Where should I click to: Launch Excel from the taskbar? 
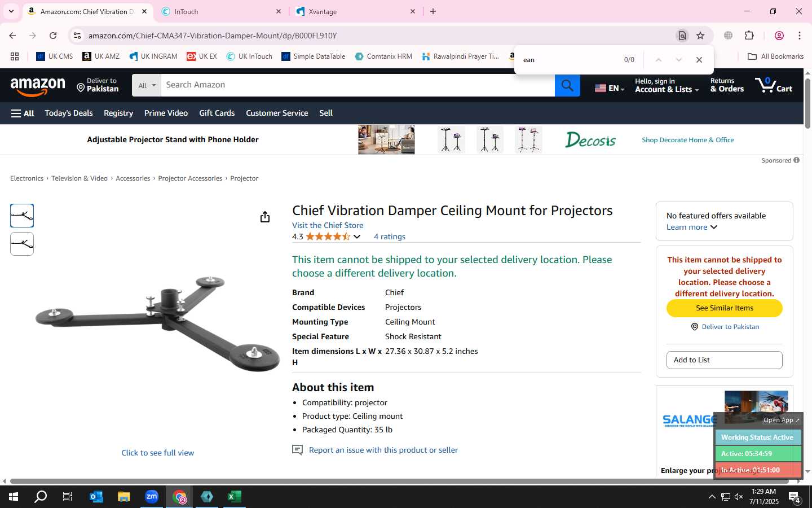click(235, 497)
